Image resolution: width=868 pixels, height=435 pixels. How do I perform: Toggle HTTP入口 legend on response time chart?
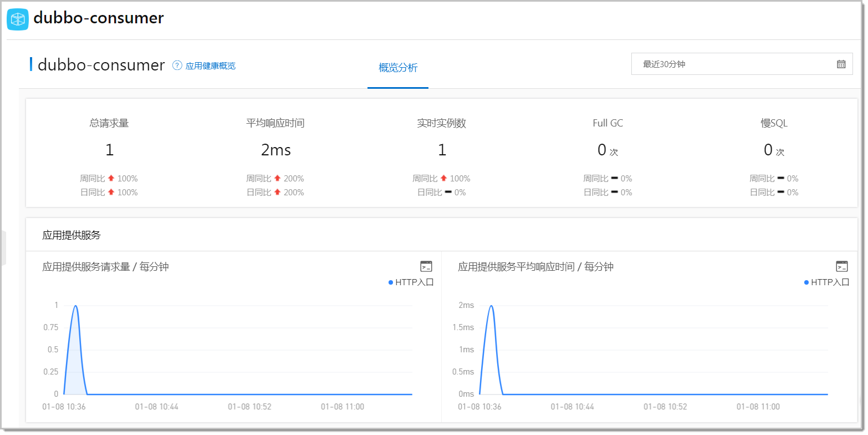pos(827,282)
